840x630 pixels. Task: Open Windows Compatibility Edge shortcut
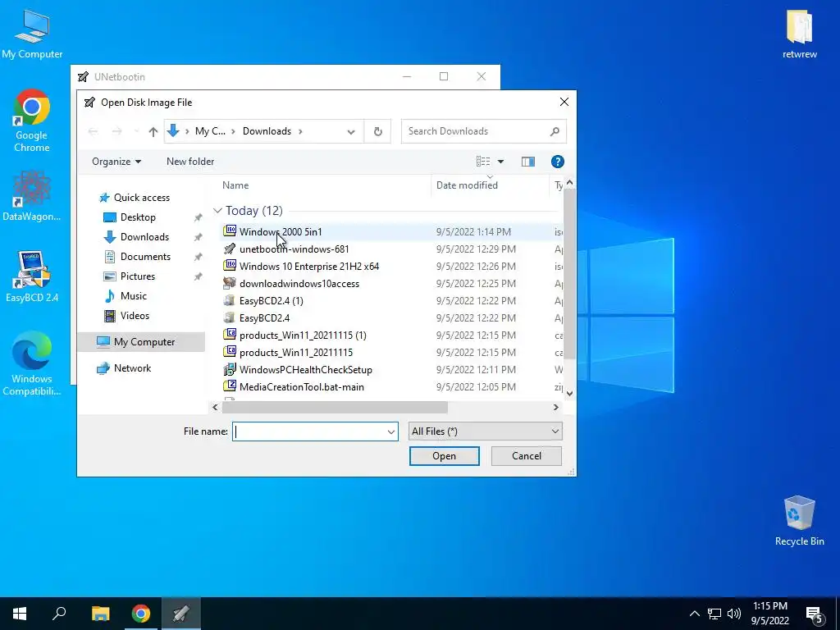coord(32,363)
